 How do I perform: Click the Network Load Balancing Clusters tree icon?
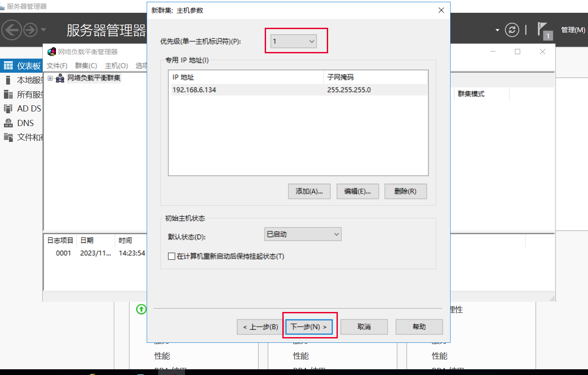coord(60,78)
